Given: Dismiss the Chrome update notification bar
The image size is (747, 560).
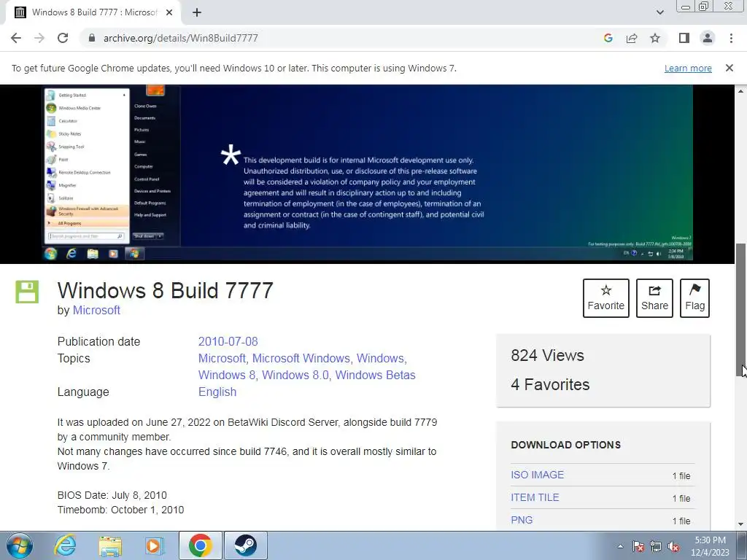Looking at the screenshot, I should [729, 68].
